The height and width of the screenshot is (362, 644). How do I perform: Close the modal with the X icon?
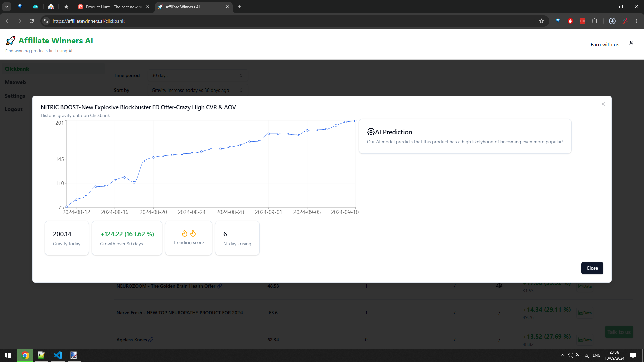(603, 104)
